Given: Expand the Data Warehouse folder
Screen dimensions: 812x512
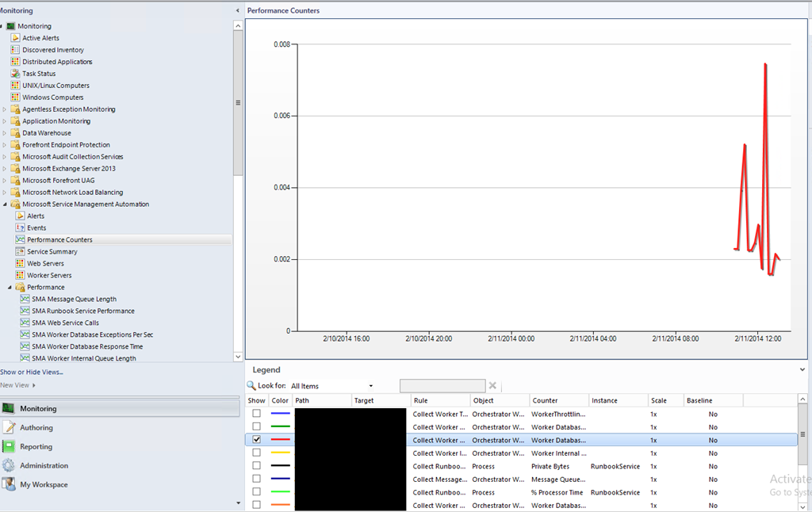Looking at the screenshot, I should 5,133.
